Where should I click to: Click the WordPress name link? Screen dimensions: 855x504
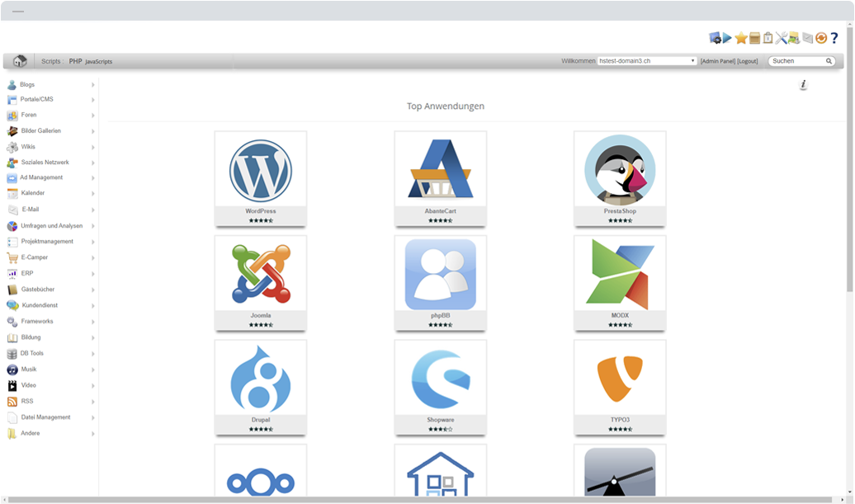261,211
